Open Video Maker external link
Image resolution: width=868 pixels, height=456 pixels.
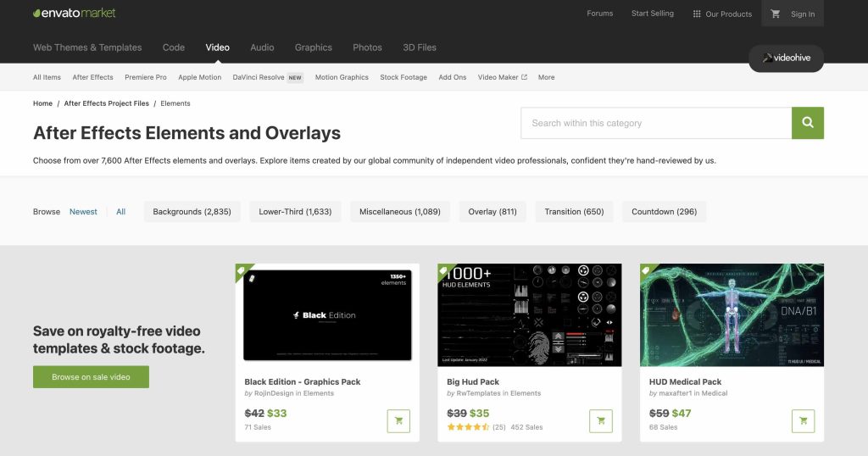click(x=502, y=77)
